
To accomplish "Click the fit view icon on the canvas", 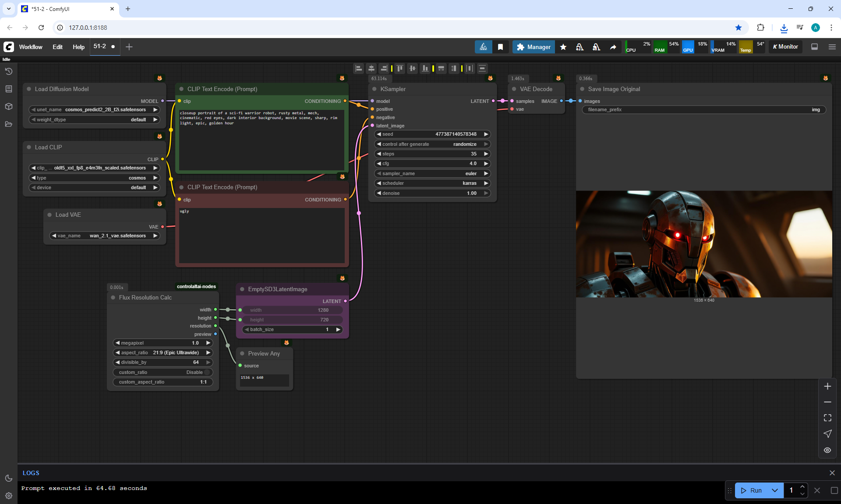I will (x=827, y=418).
